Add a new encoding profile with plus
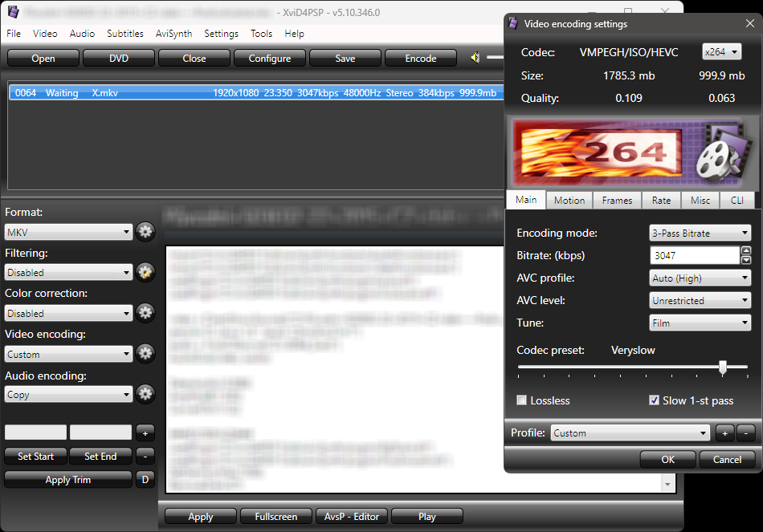 [x=724, y=433]
